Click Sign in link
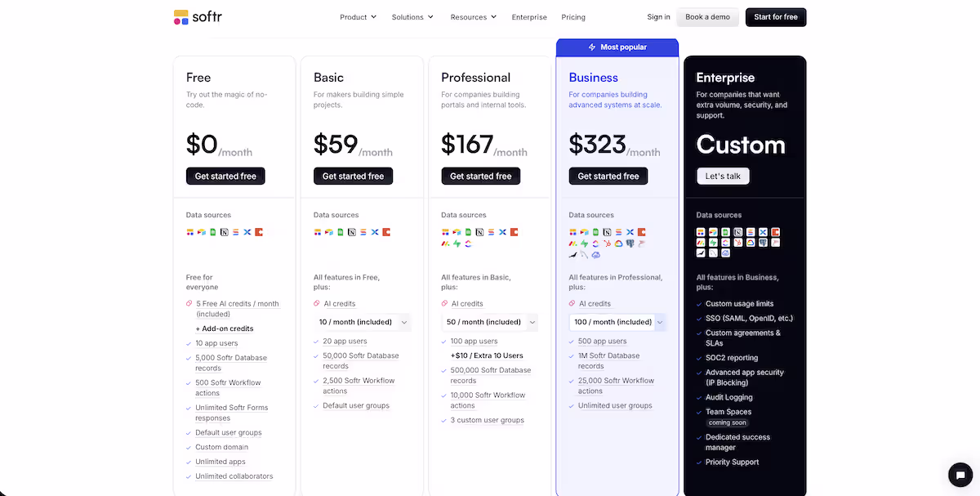Screen dimensions: 980x496 click(658, 17)
